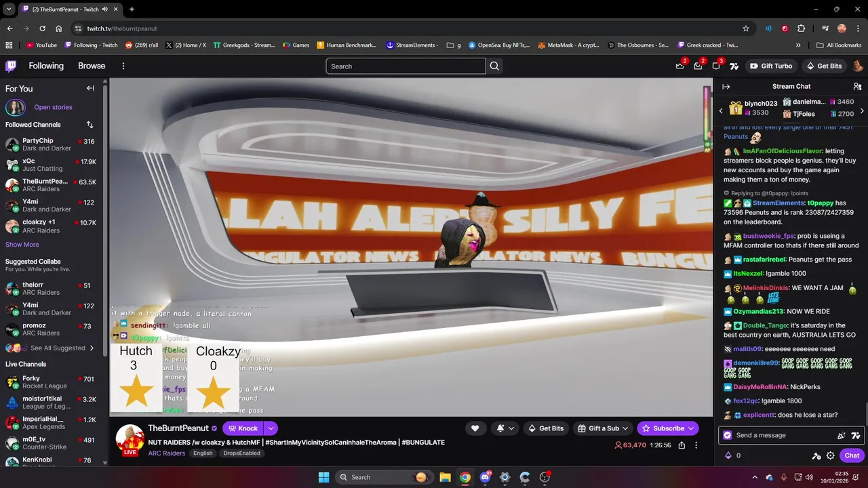Click Get Bits in top navigation
Screen dimensions: 868x488
[824, 66]
